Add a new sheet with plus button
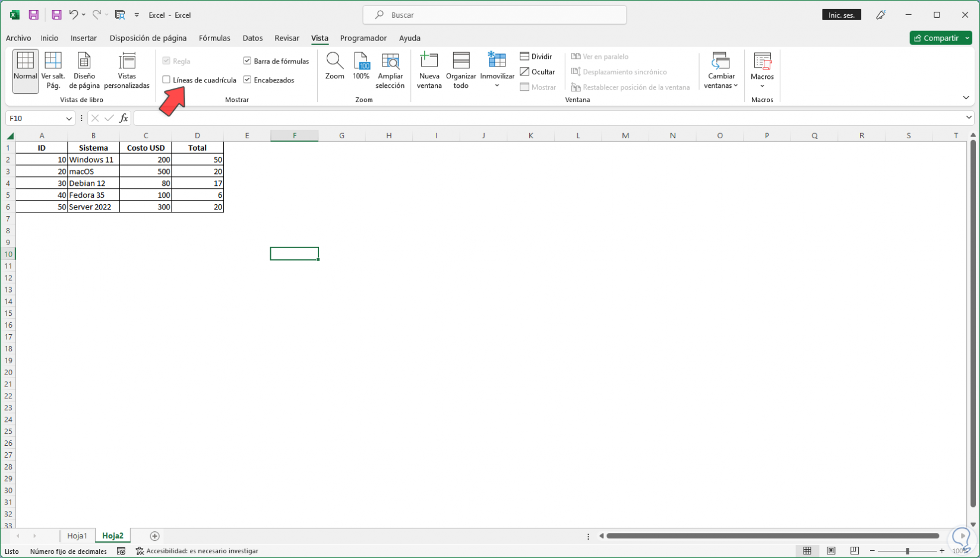The image size is (980, 558). click(x=154, y=536)
